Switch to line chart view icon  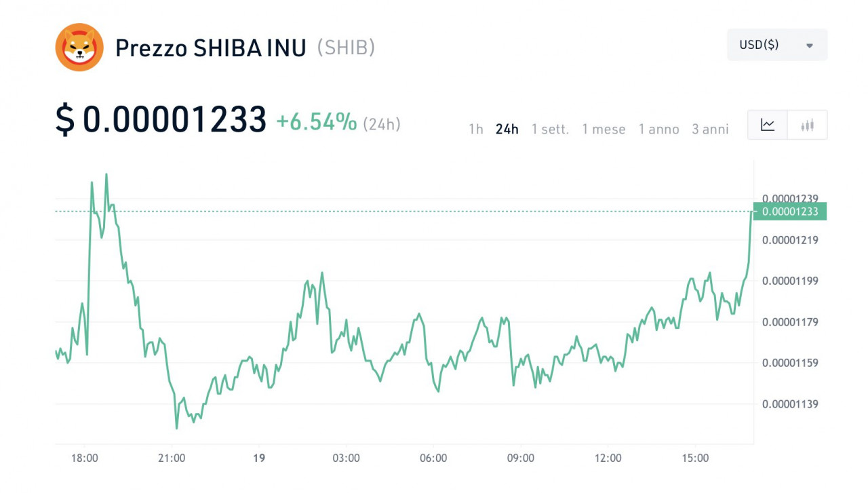click(x=768, y=125)
